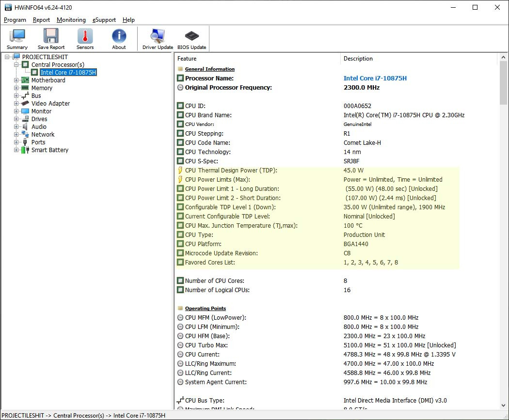Select the Motherboard tree label
Image resolution: width=509 pixels, height=420 pixels.
pos(48,80)
